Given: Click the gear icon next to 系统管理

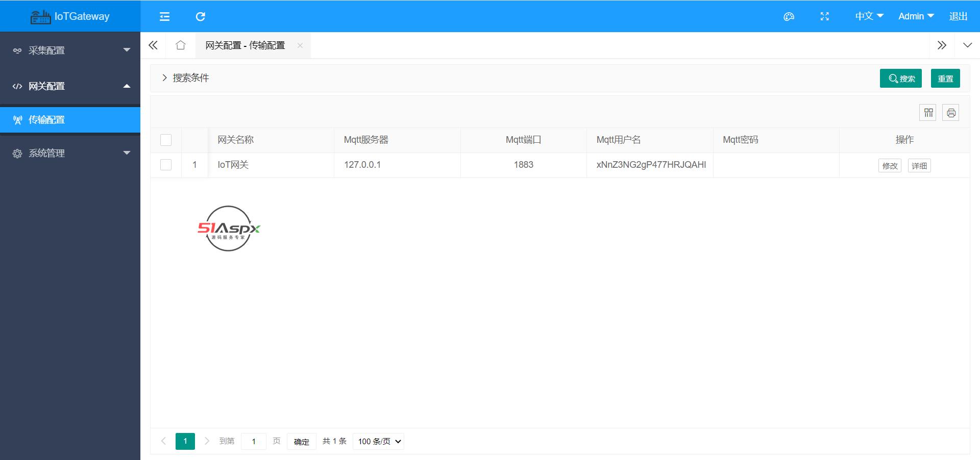Looking at the screenshot, I should point(17,154).
